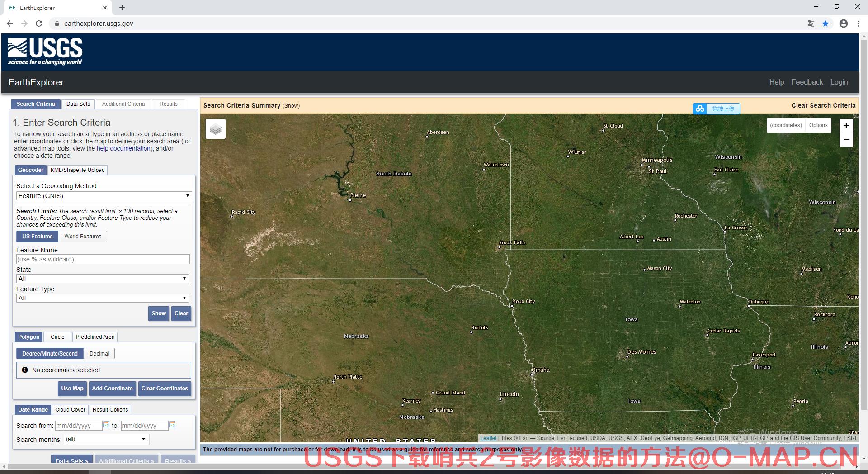
Task: Open the map layers selector icon
Action: point(216,129)
